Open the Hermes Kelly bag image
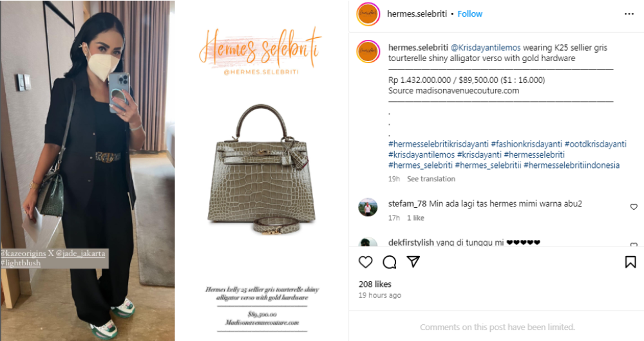Viewport: 644px width, 341px height. coord(262,170)
